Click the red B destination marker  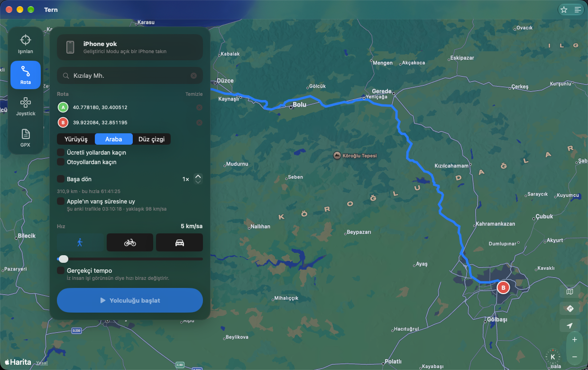coord(503,287)
